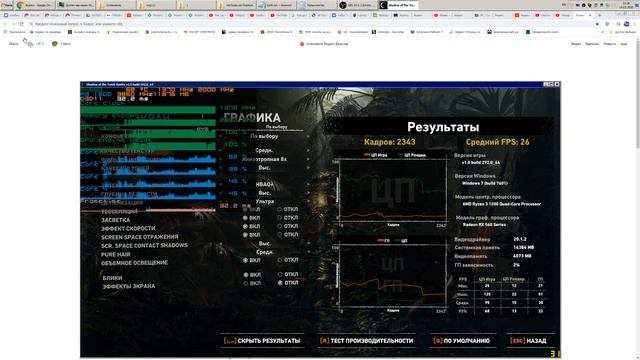Click the Кадров: 2343 result text
This screenshot has width=640, height=360.
(x=389, y=142)
